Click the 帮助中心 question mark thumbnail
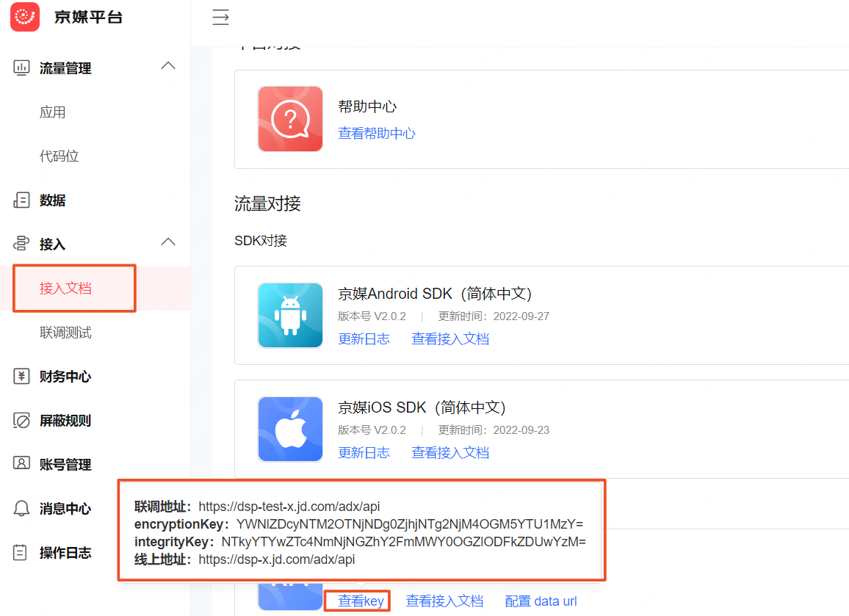The height and width of the screenshot is (616, 849). pyautogui.click(x=290, y=118)
